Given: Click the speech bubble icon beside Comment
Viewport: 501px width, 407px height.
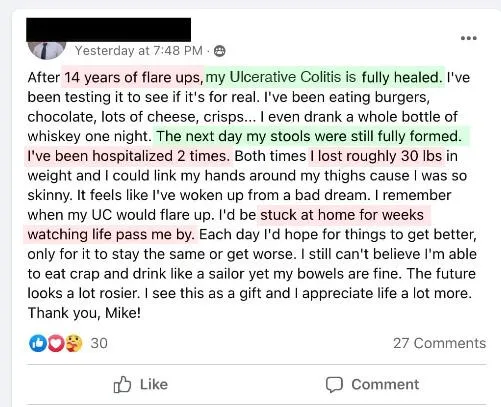Looking at the screenshot, I should click(334, 385).
